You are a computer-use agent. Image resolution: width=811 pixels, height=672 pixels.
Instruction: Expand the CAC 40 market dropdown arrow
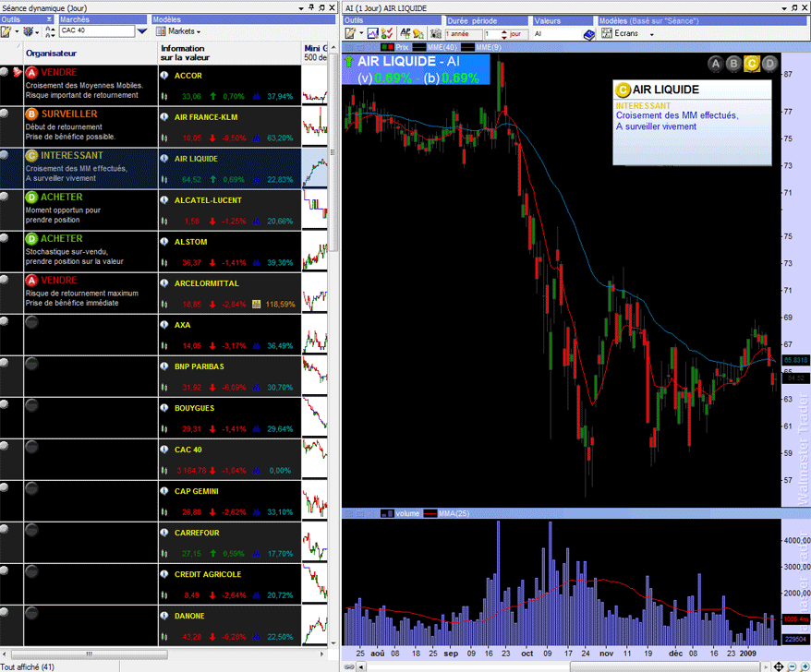(142, 31)
